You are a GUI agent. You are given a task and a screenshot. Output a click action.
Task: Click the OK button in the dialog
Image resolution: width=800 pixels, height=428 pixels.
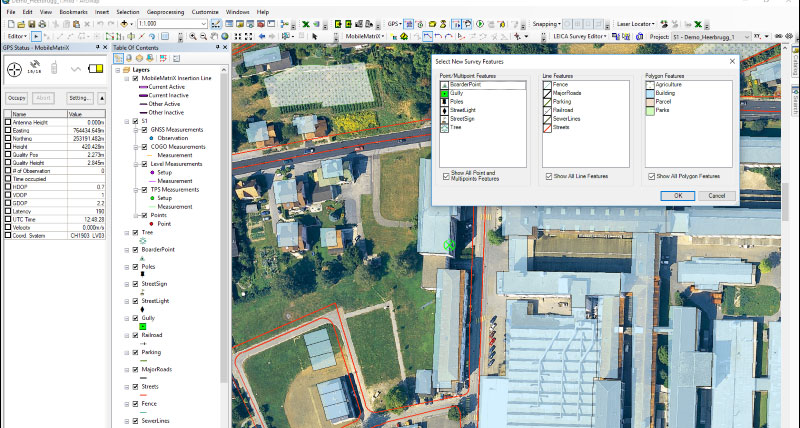click(x=678, y=195)
